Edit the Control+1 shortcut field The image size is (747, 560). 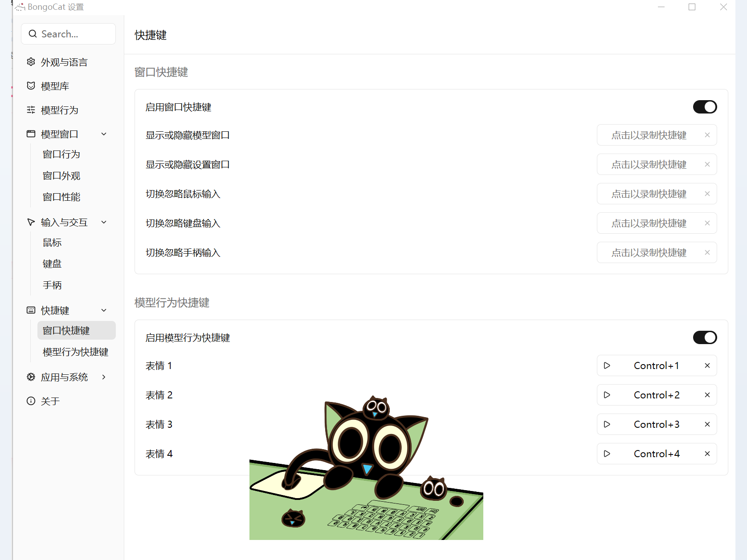click(x=657, y=365)
